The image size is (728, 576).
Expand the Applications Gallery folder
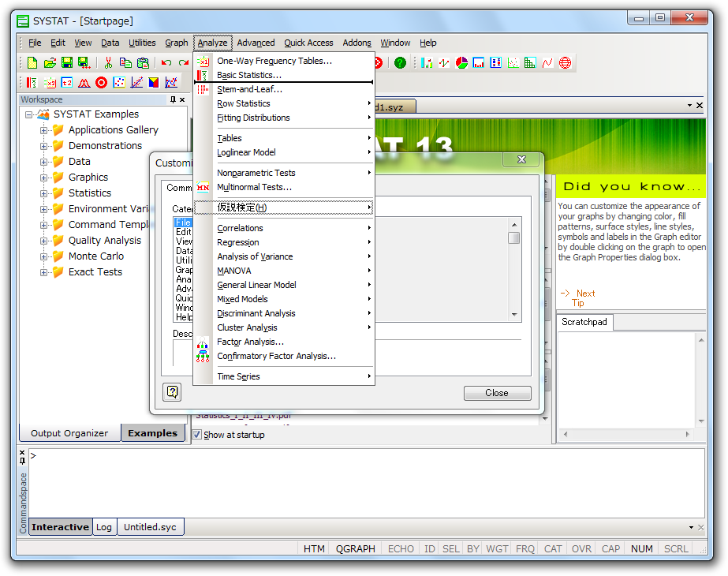coord(43,130)
